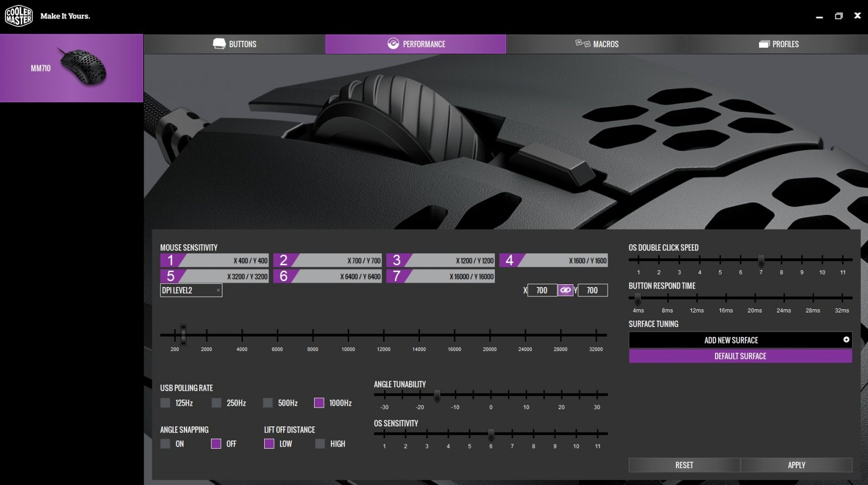Click the X DPI value input field
This screenshot has height=485, width=868.
coord(542,290)
